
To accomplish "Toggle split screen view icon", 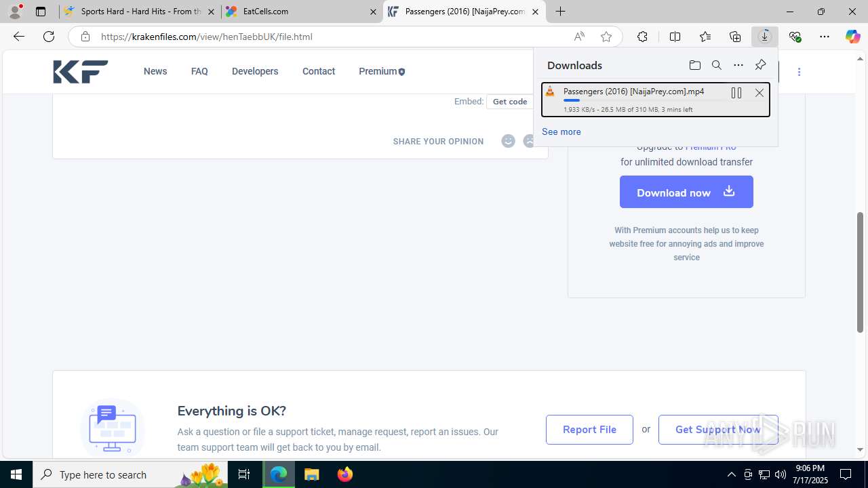I will (675, 37).
